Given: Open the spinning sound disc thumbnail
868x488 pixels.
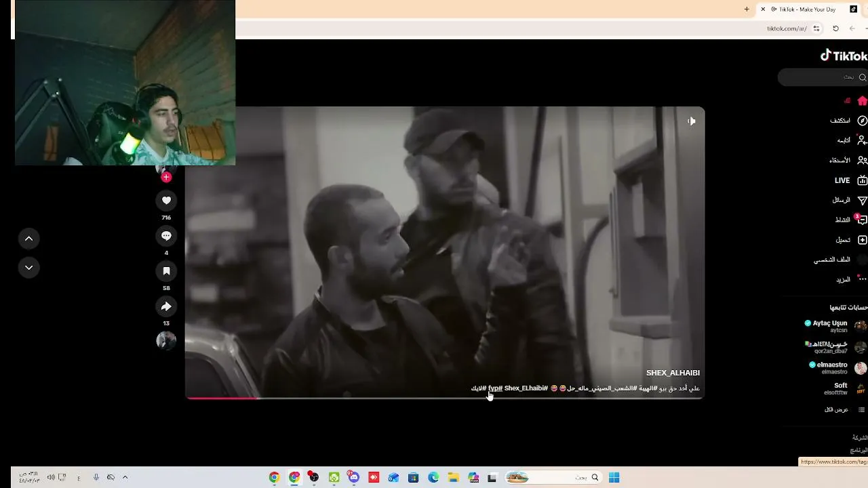Looking at the screenshot, I should pos(166,340).
